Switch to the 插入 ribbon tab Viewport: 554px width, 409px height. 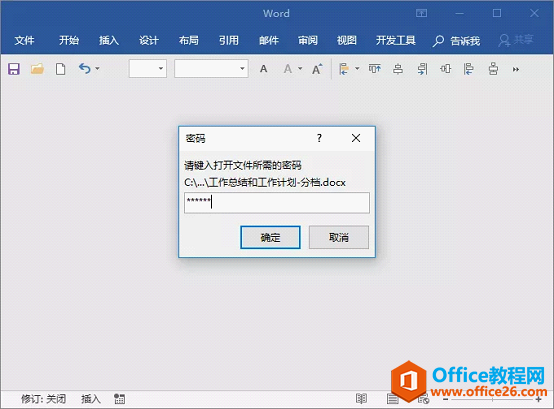[109, 40]
